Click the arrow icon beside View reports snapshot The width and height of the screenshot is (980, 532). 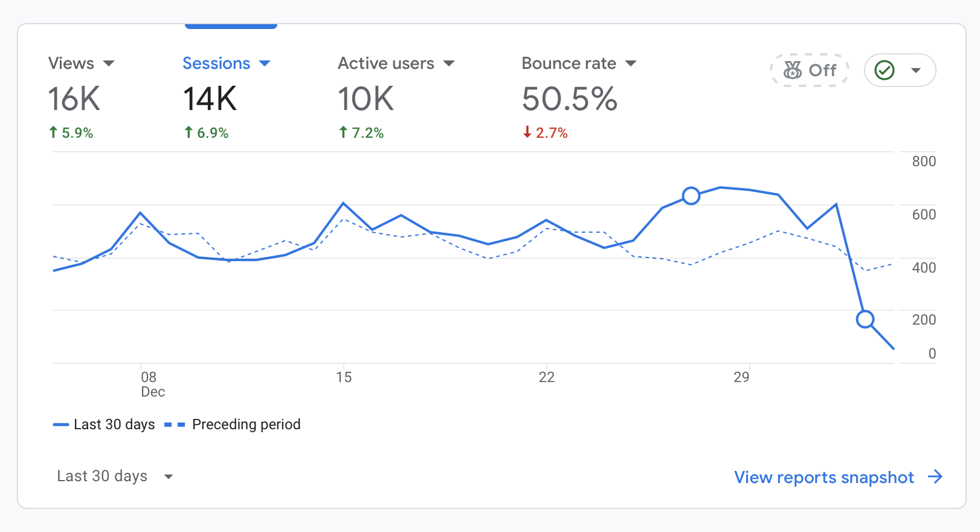[x=935, y=477]
